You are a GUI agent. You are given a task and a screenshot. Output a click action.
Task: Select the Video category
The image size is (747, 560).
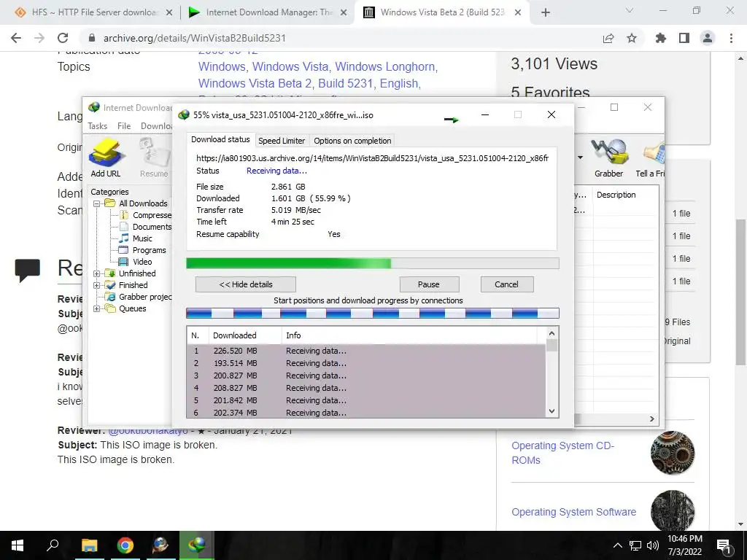[142, 262]
